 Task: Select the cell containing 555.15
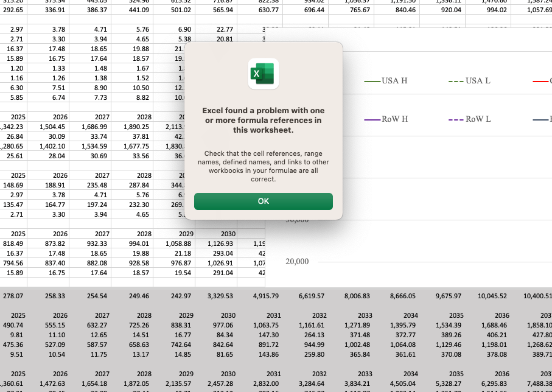[x=48, y=326]
